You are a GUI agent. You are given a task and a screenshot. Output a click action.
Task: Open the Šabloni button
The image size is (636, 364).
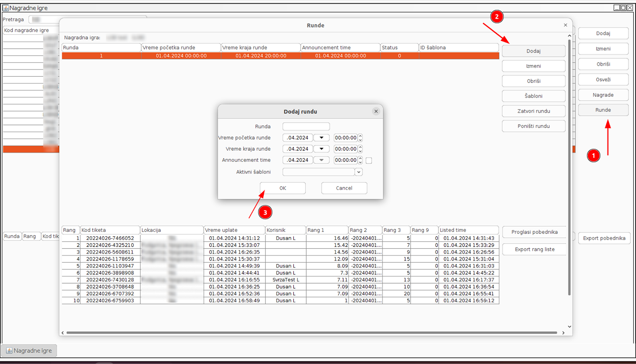click(x=533, y=96)
